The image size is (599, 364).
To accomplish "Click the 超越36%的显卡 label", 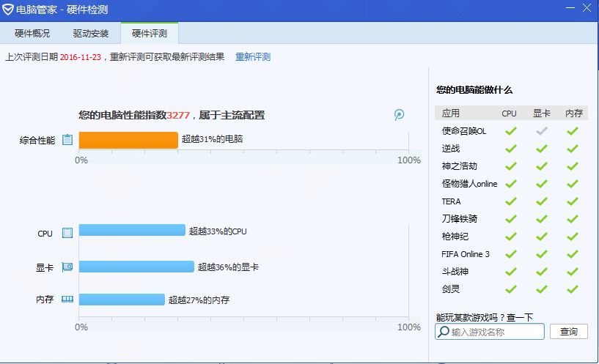I will click(x=228, y=267).
